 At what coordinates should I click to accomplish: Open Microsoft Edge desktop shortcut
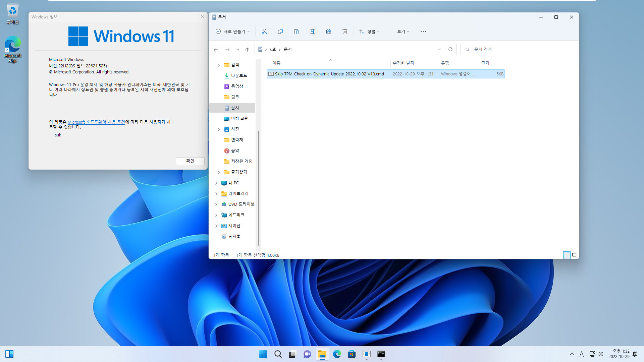click(13, 49)
